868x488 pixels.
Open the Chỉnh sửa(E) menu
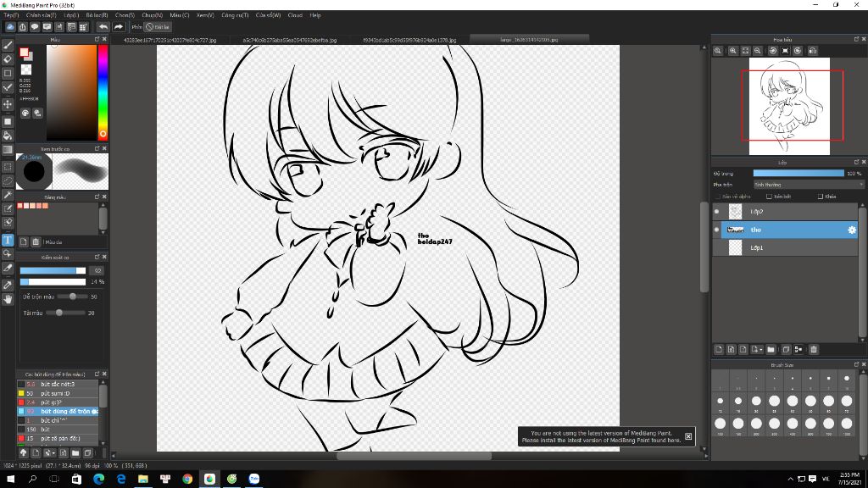tap(41, 15)
